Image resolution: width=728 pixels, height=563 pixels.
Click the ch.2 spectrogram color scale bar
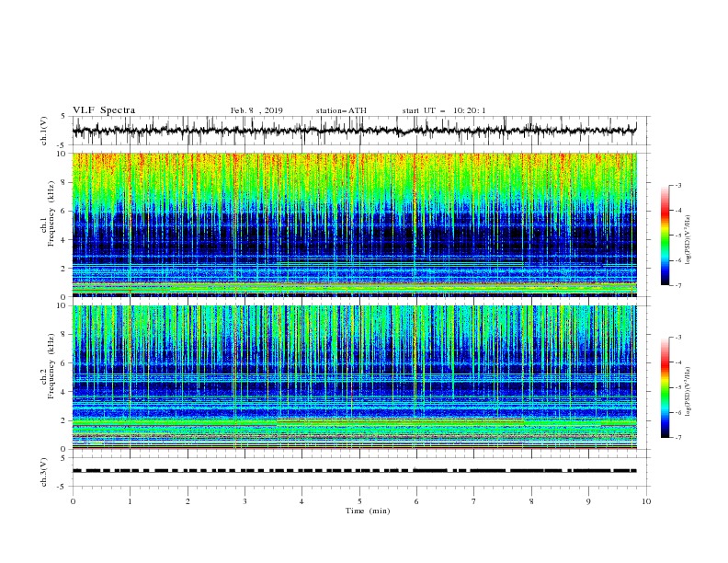click(x=665, y=387)
